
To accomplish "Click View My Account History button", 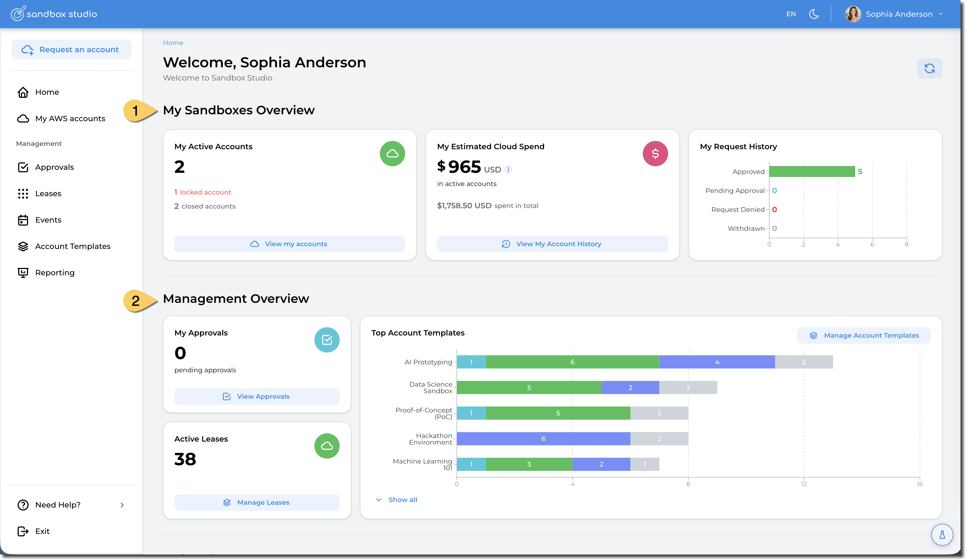I will pos(552,244).
